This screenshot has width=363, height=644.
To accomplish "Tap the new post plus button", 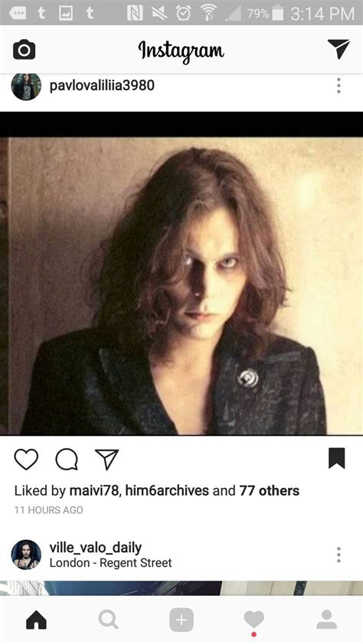I will 181,620.
